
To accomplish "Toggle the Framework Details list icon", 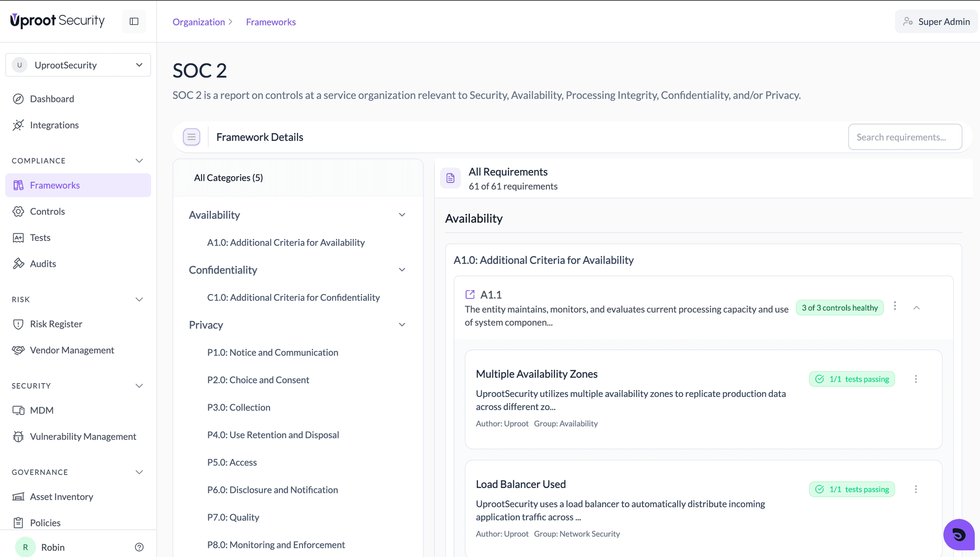I will [191, 137].
